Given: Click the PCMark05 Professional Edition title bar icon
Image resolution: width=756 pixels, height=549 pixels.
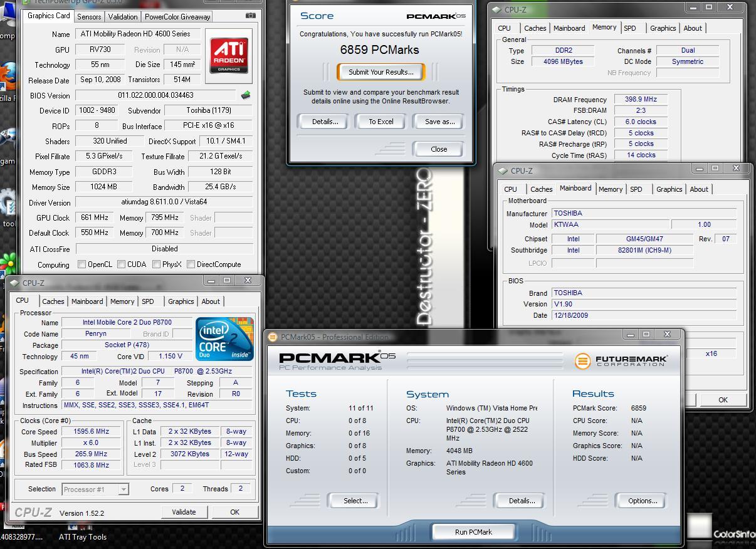Looking at the screenshot, I should pos(273,337).
